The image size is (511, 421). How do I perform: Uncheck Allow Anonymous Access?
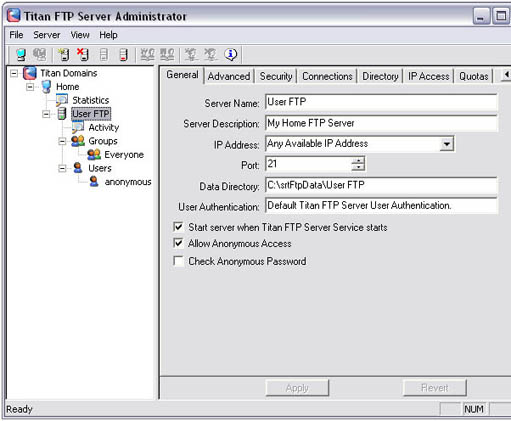(x=178, y=243)
